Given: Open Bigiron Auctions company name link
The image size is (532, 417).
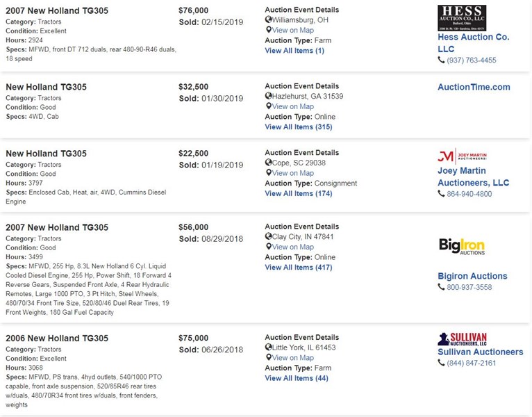Looking at the screenshot, I should 472,276.
